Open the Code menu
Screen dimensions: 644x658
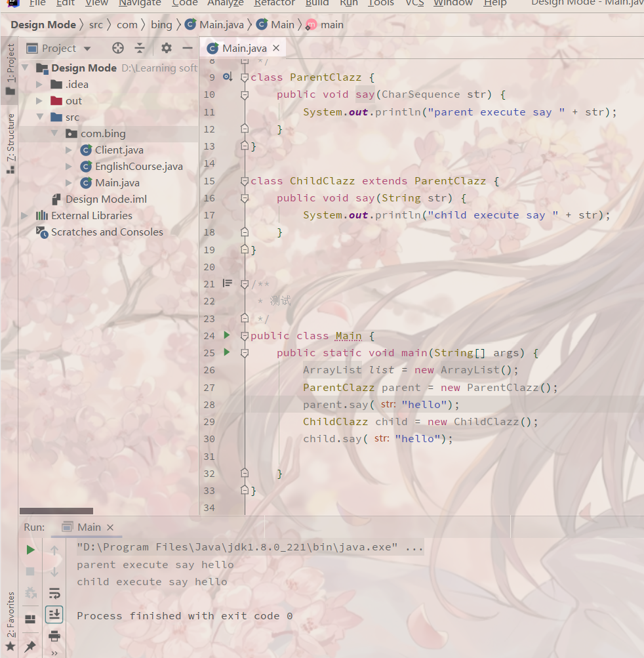pyautogui.click(x=185, y=3)
